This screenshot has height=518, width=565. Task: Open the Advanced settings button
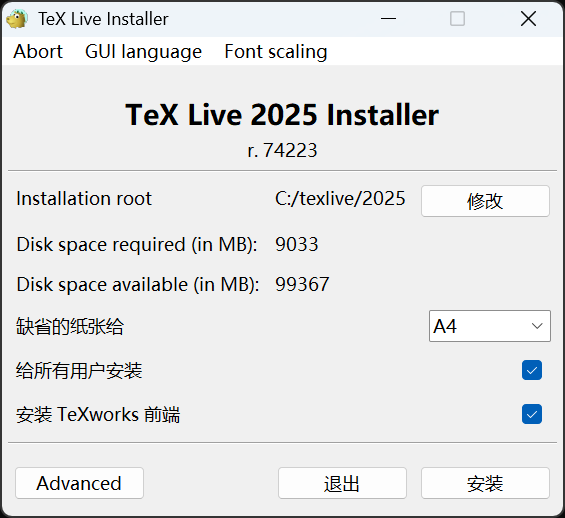tap(79, 483)
